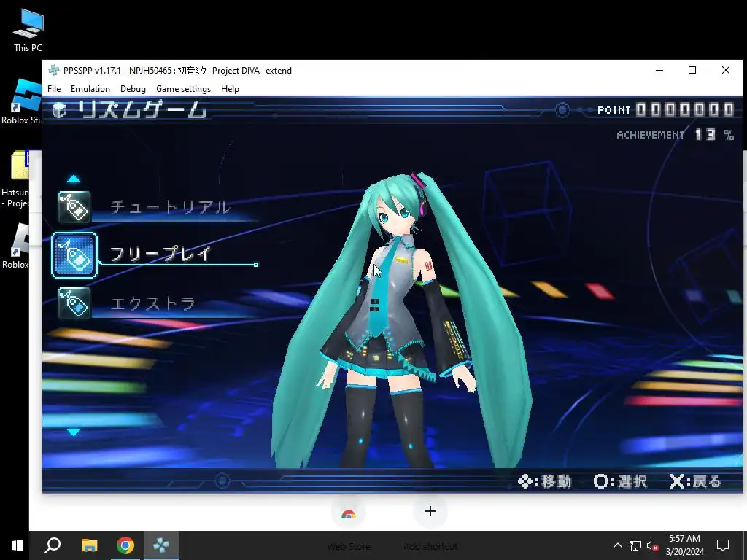747x560 pixels.
Task: Click the ACHIEVEMENT 13% indicator
Action: coord(675,135)
